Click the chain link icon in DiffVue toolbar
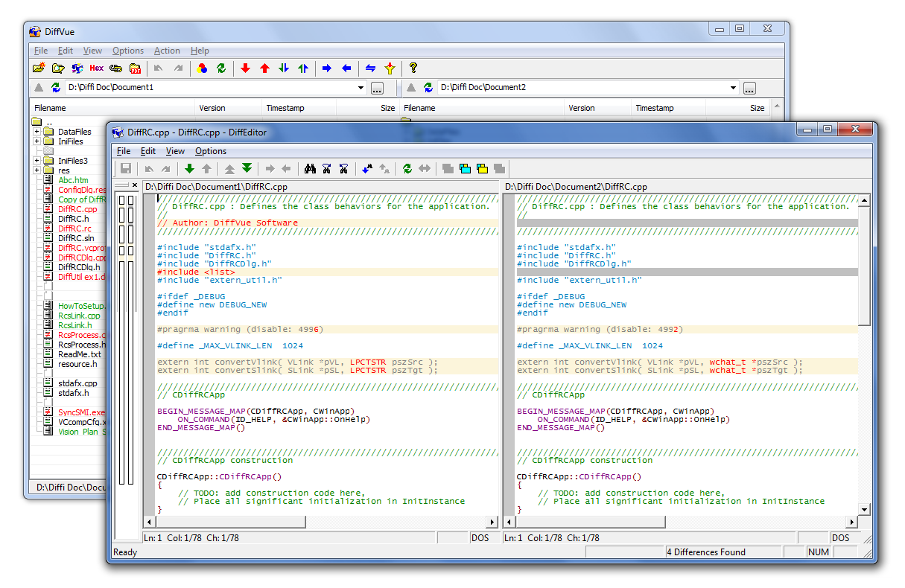Image resolution: width=905 pixels, height=588 pixels. pyautogui.click(x=115, y=68)
